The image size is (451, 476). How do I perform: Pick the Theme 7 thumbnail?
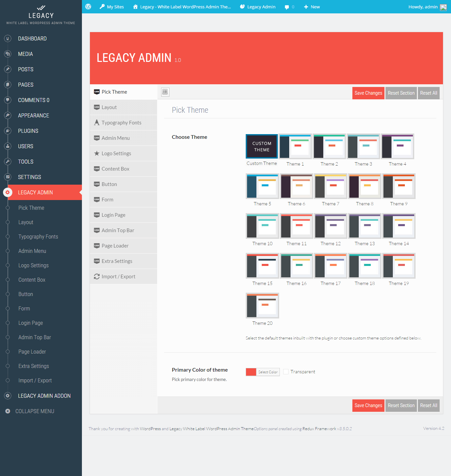coord(331,186)
